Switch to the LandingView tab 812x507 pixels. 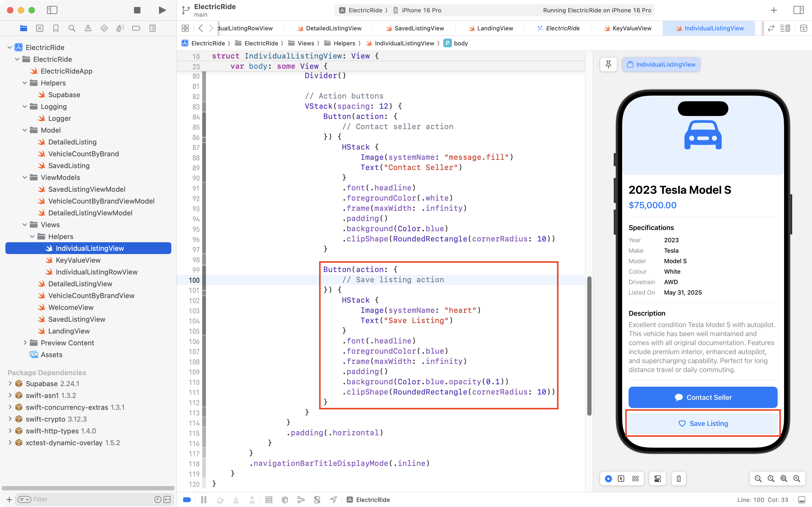tap(495, 28)
